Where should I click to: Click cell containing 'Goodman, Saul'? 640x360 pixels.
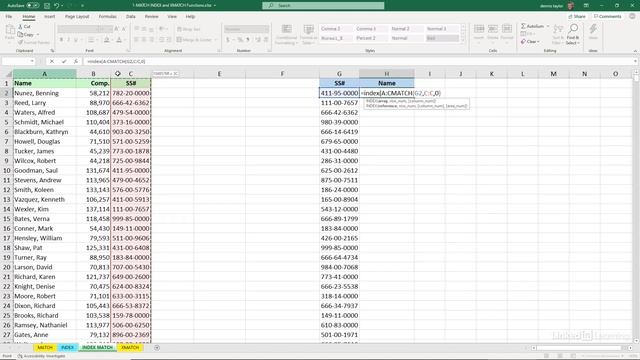point(44,170)
